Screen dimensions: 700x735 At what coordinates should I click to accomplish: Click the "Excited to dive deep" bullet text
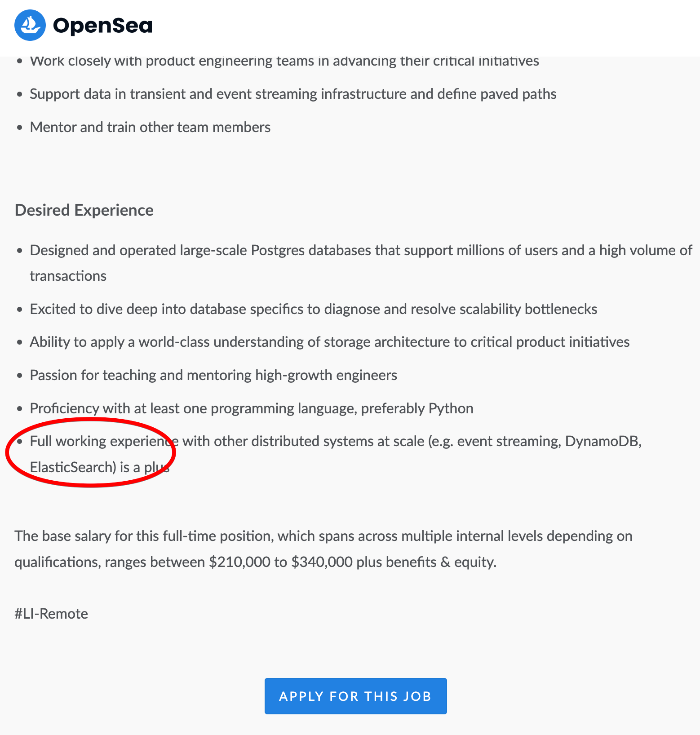coord(313,309)
